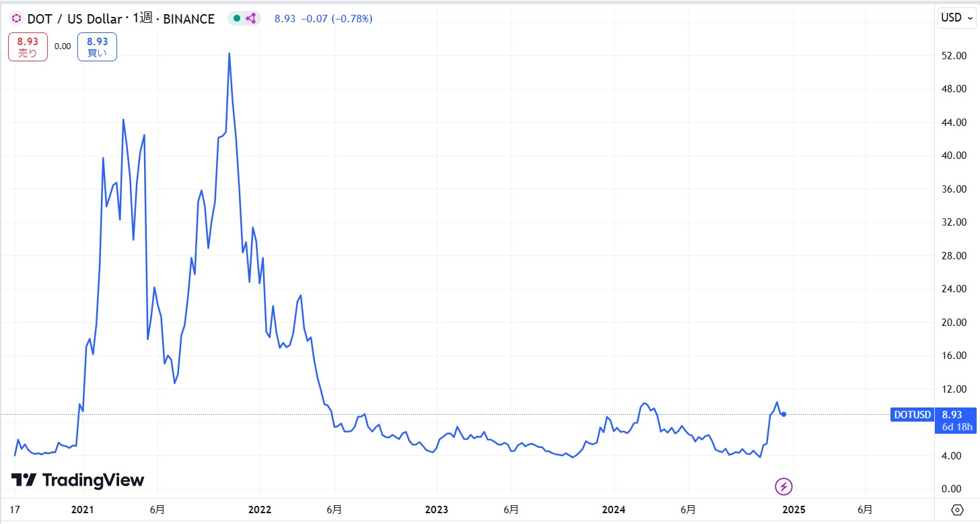
Task: Click the 12.00 price axis label
Action: 954,389
